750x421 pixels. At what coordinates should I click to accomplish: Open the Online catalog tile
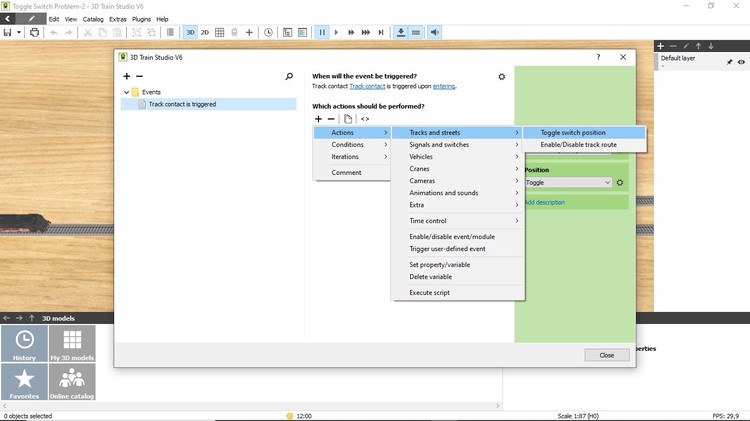(x=72, y=382)
